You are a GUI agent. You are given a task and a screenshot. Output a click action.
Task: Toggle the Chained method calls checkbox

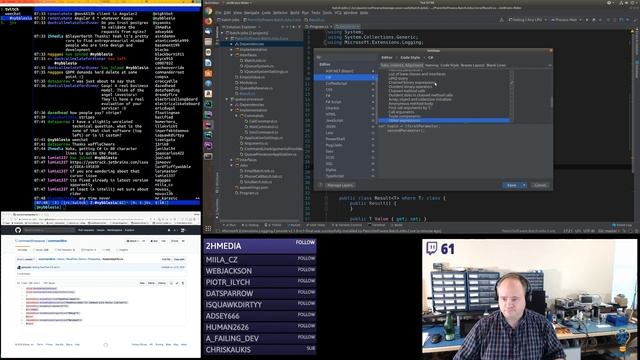(x=512, y=91)
